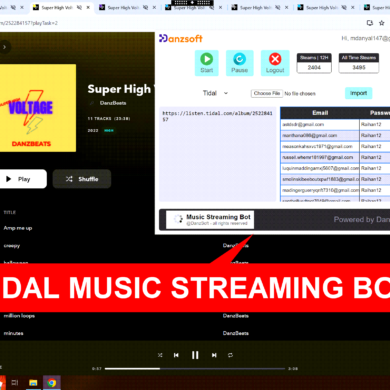Toggle repeat mode in player bar

click(x=230, y=355)
